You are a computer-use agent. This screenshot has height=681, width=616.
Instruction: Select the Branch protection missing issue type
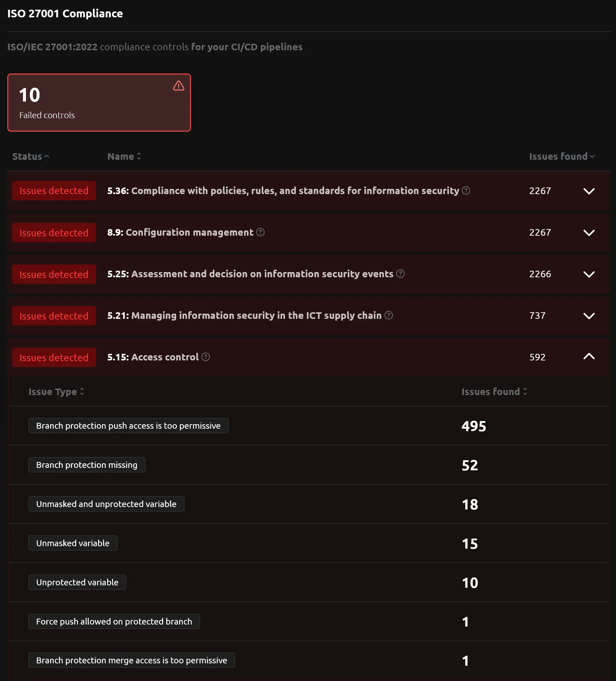(87, 465)
